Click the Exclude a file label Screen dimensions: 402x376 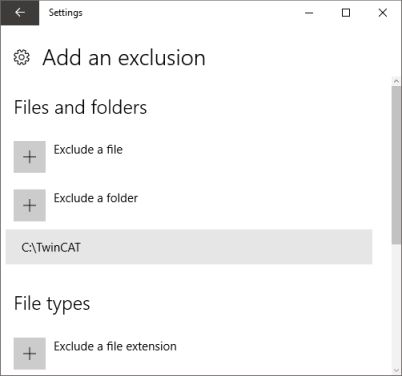pyautogui.click(x=88, y=150)
